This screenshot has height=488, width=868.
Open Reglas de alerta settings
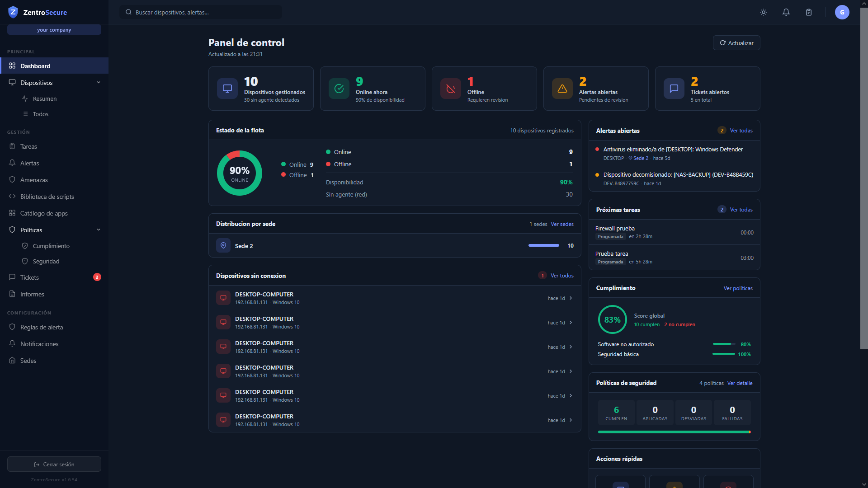pyautogui.click(x=42, y=327)
